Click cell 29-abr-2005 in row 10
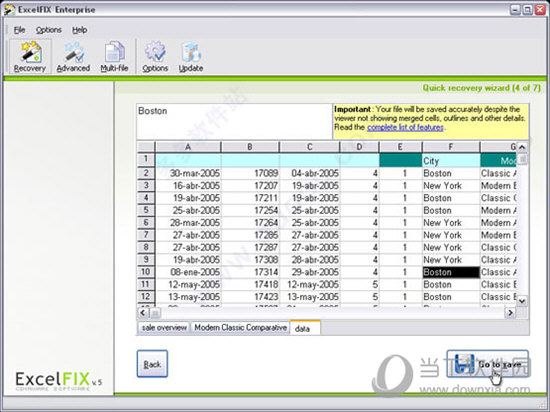 click(310, 272)
